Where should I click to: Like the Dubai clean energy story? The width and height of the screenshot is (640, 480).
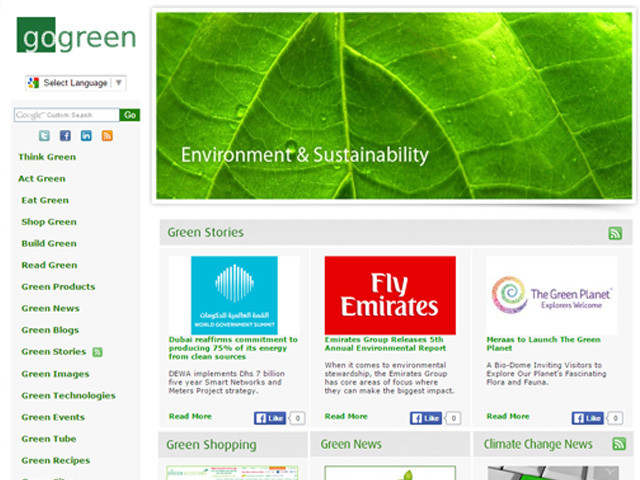[x=269, y=418]
